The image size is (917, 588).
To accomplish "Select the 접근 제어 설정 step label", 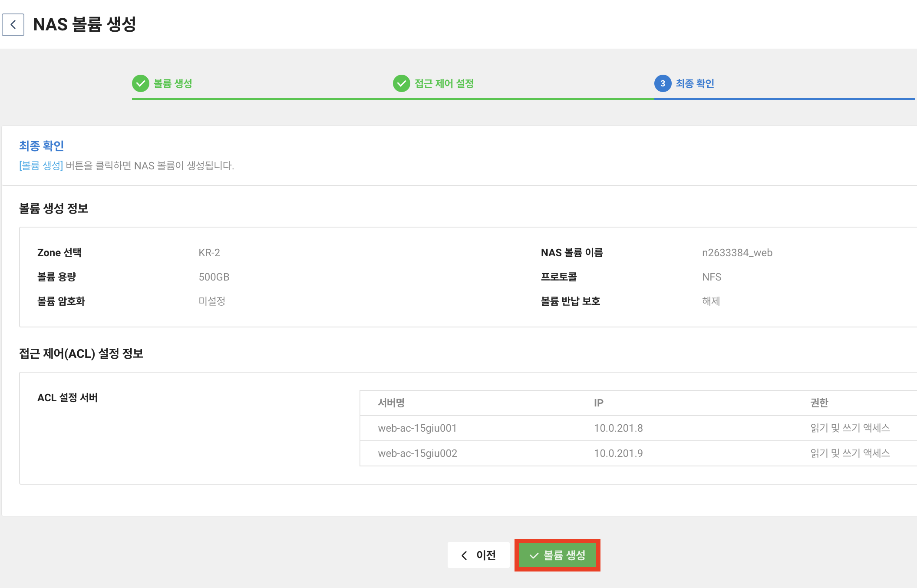I will 444,83.
